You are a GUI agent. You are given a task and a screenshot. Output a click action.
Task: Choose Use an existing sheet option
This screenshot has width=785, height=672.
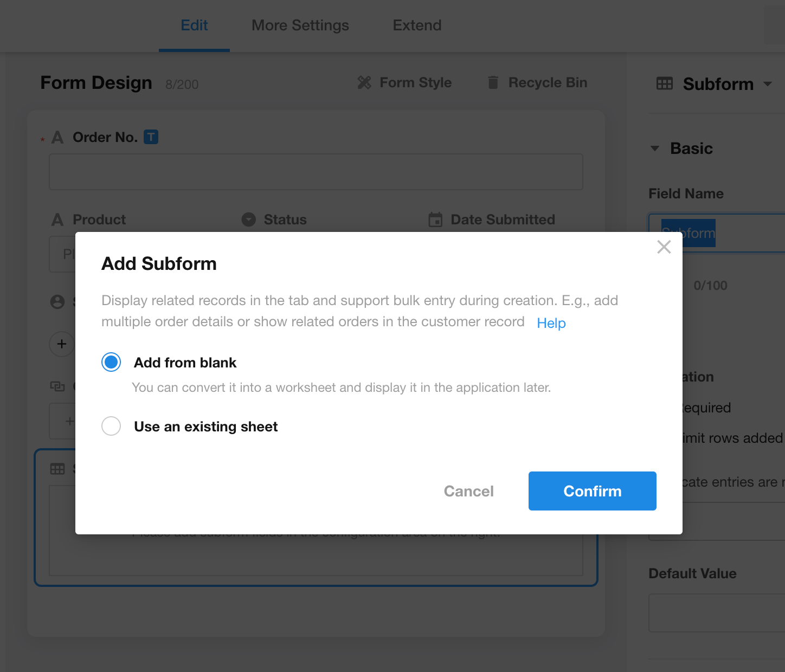pyautogui.click(x=111, y=426)
